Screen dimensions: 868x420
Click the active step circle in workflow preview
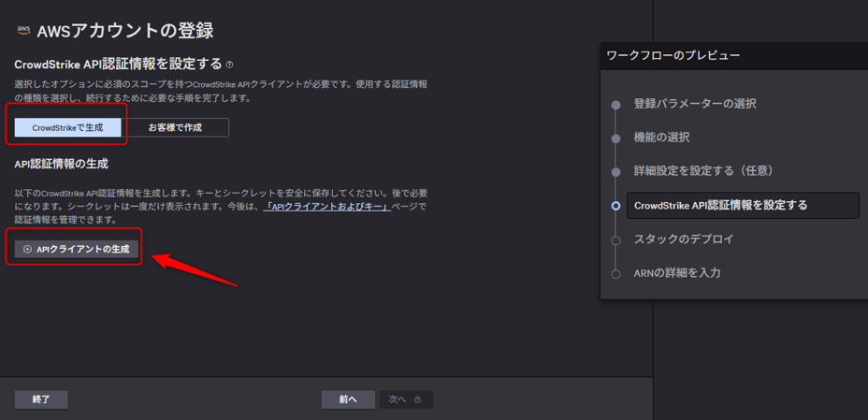[615, 206]
